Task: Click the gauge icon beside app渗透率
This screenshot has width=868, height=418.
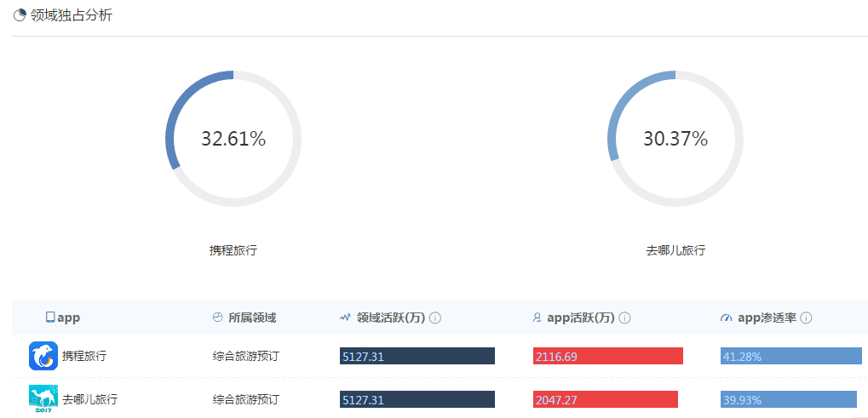Action: pyautogui.click(x=727, y=318)
